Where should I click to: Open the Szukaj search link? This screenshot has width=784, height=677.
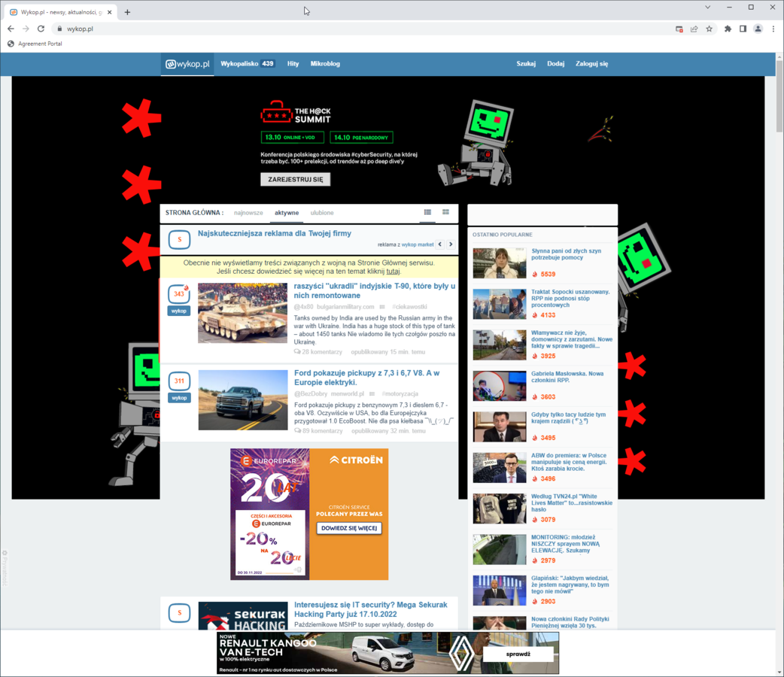click(526, 64)
